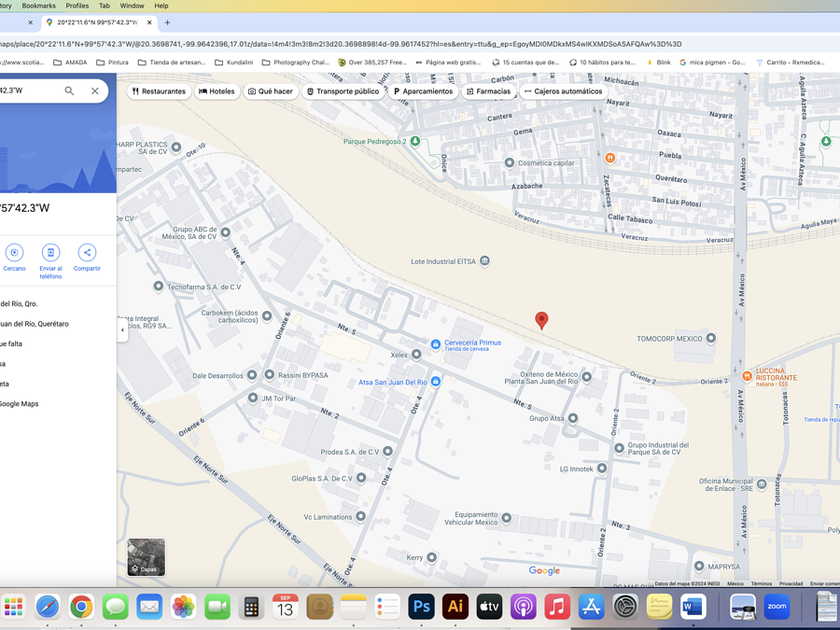Click the Carbokem marker
Image resolution: width=840 pixels, height=630 pixels.
[x=267, y=316]
